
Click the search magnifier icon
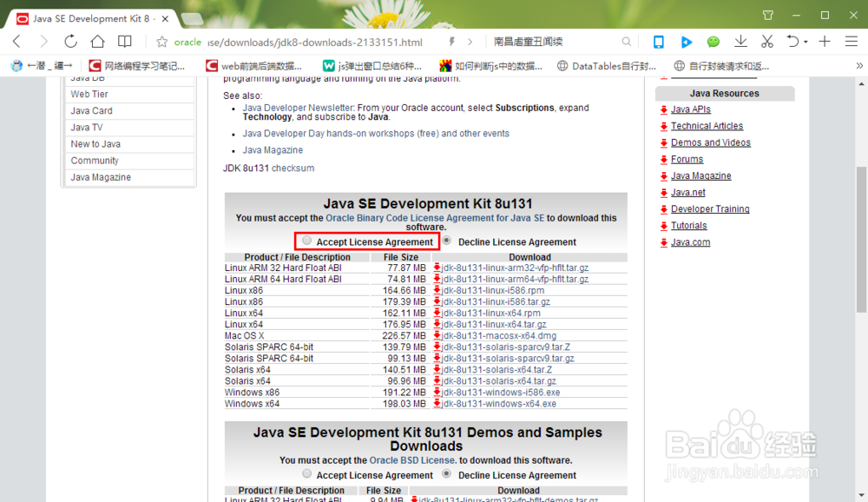[x=626, y=42]
